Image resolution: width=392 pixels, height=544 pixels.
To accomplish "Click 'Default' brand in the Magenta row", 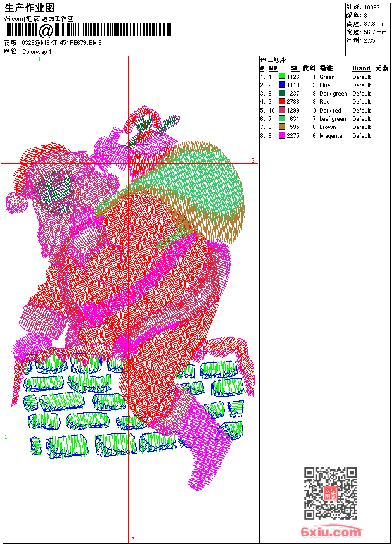I will point(361,135).
